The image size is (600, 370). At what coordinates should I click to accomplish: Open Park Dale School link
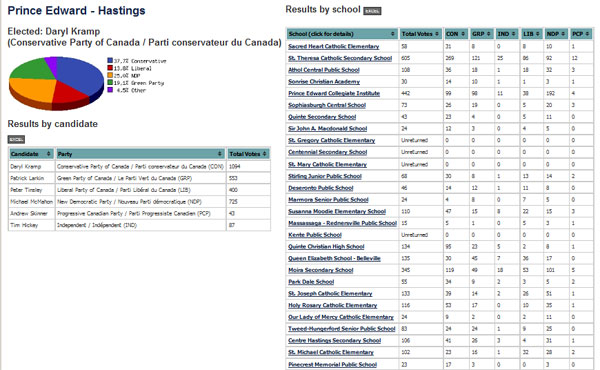(311, 282)
